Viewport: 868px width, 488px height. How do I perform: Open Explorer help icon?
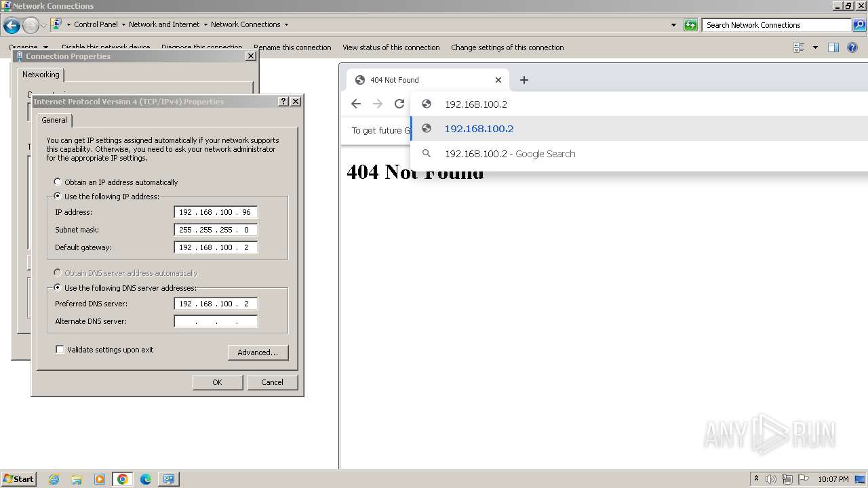click(852, 47)
